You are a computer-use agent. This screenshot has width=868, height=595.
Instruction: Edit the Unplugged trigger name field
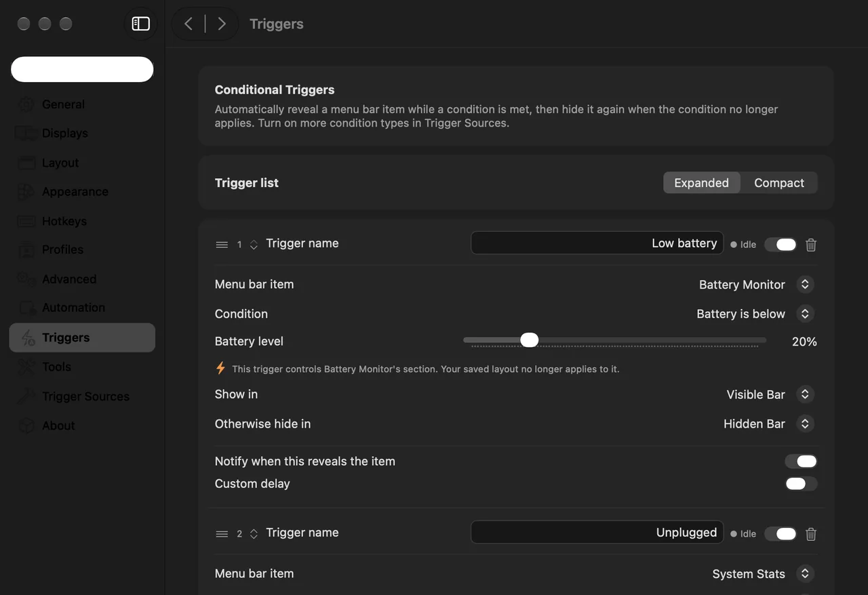coord(597,533)
